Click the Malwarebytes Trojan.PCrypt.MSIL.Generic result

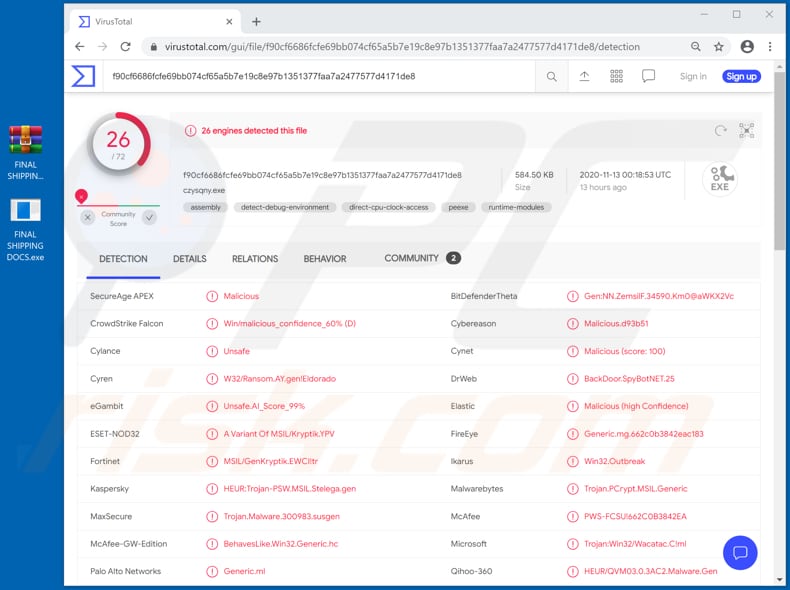pyautogui.click(x=635, y=489)
